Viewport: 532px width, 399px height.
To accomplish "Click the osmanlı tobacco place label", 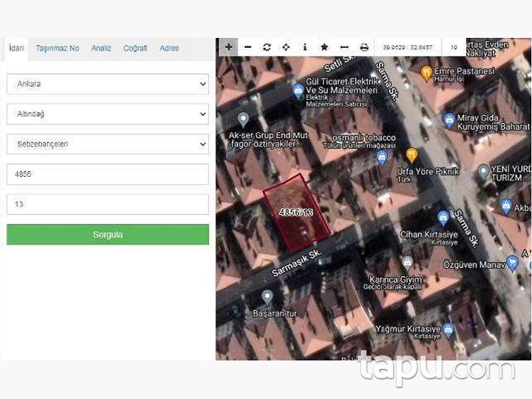I will pos(364,138).
